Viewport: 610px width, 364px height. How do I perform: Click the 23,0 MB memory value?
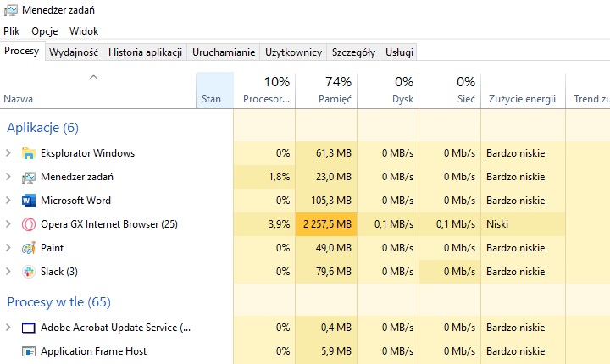334,177
